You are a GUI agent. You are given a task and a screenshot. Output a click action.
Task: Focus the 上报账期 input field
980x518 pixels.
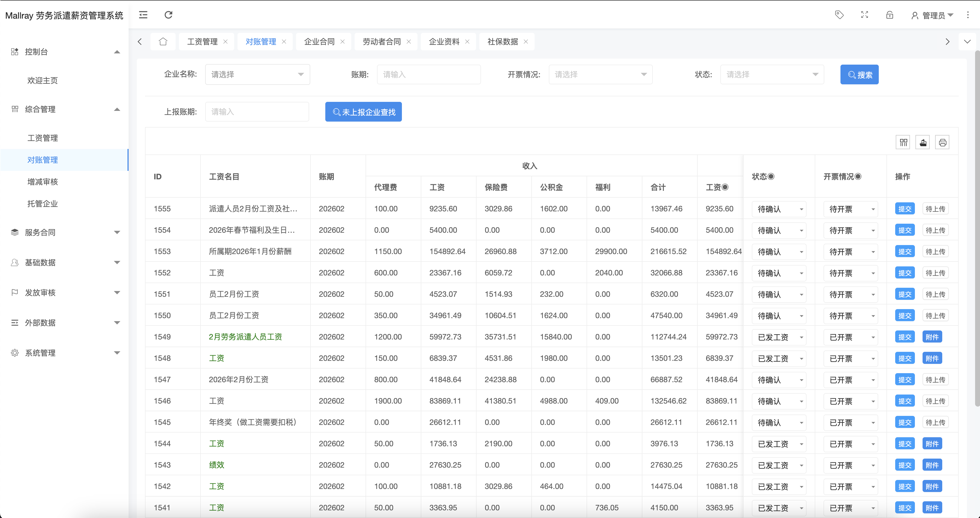(x=257, y=111)
